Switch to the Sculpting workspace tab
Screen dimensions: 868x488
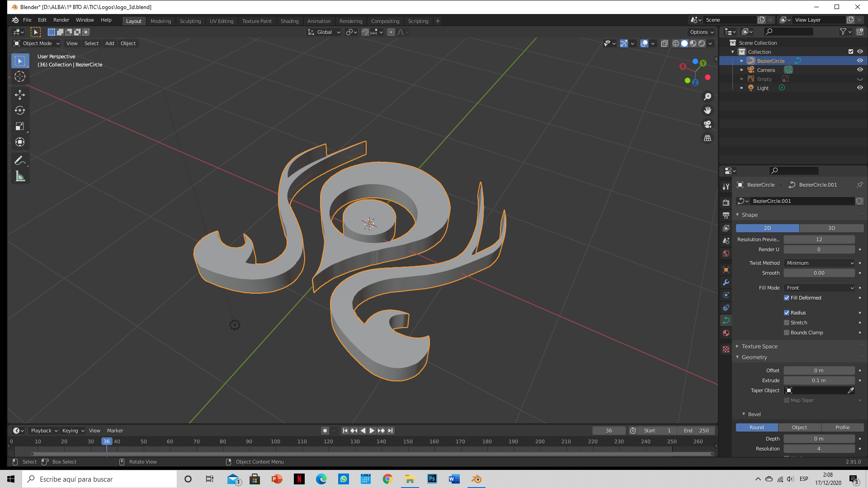tap(190, 21)
